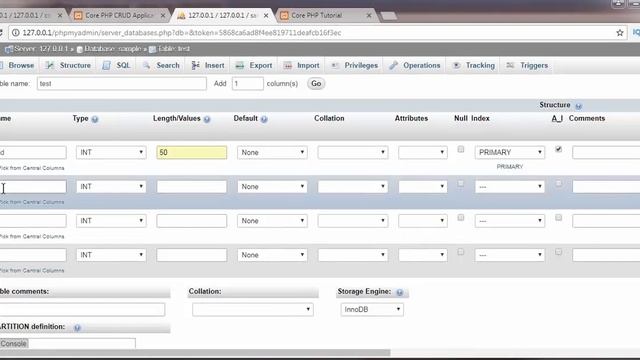The width and height of the screenshot is (640, 360).
Task: Close the Core PHP Tutorial tab
Action: [x=369, y=16]
